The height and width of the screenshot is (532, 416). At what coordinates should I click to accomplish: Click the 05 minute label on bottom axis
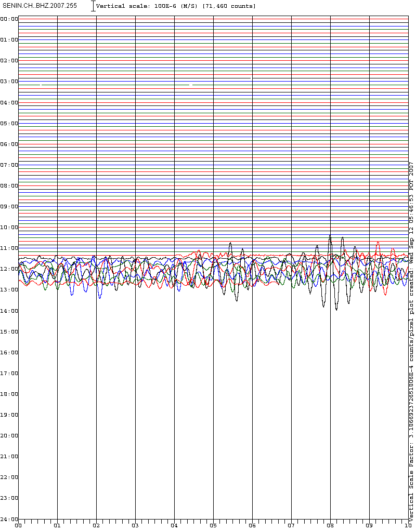coord(213,526)
